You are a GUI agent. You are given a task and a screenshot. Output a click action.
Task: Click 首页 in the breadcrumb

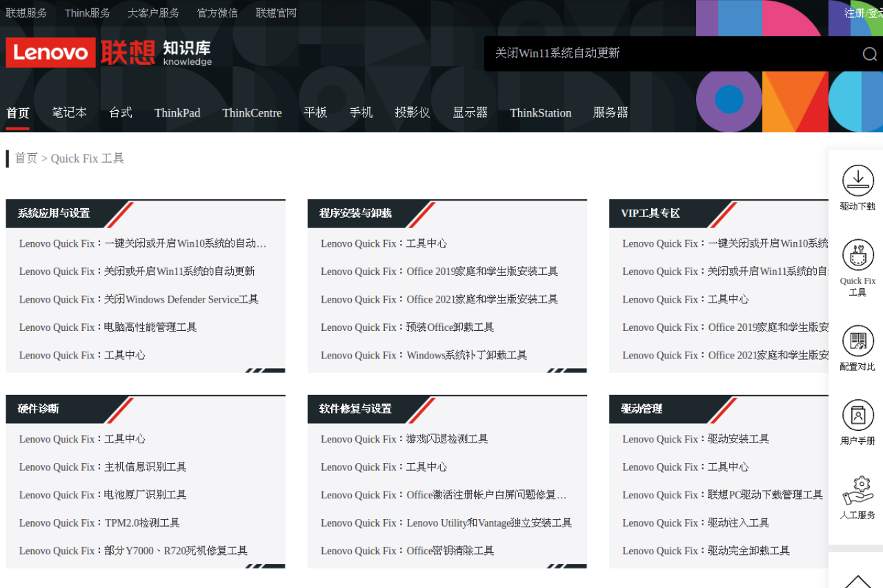pos(26,158)
